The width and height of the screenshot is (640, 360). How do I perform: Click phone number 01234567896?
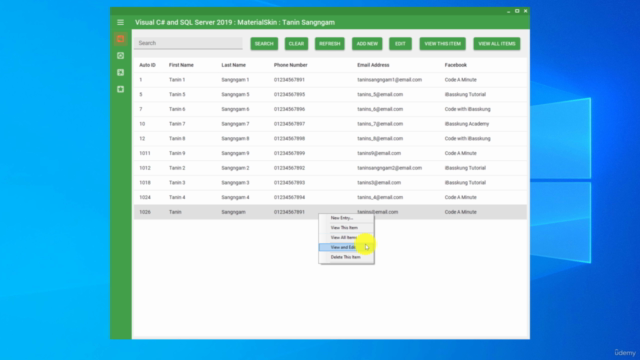(289, 109)
